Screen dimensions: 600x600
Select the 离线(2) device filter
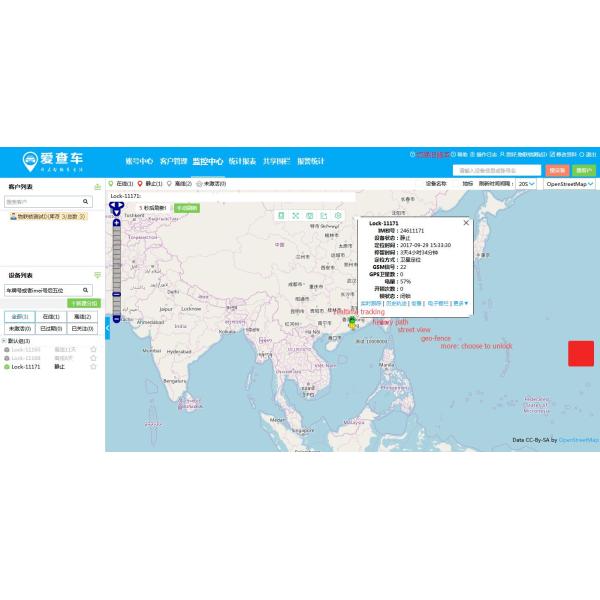point(82,316)
